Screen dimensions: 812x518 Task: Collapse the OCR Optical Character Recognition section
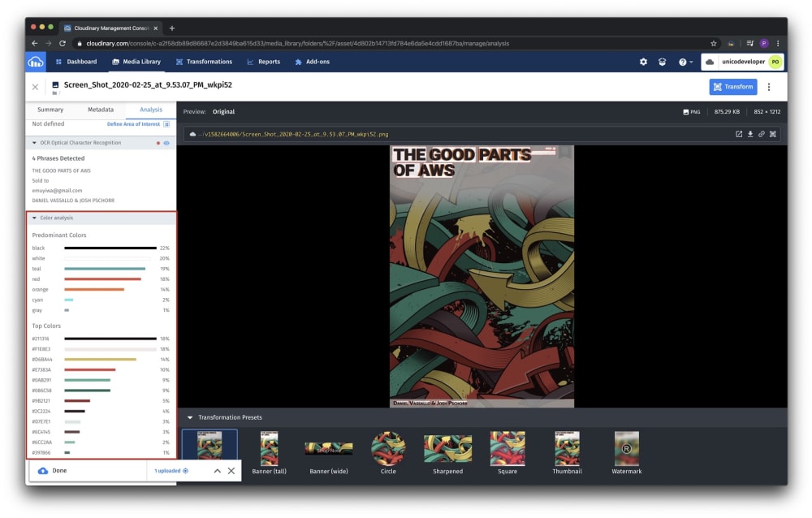pyautogui.click(x=34, y=143)
